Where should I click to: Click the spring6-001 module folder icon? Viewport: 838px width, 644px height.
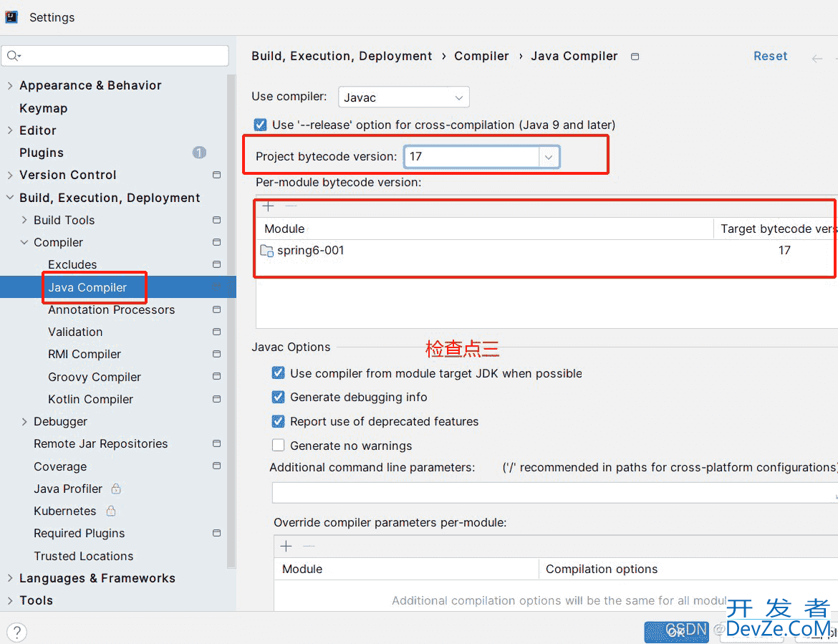[266, 251]
